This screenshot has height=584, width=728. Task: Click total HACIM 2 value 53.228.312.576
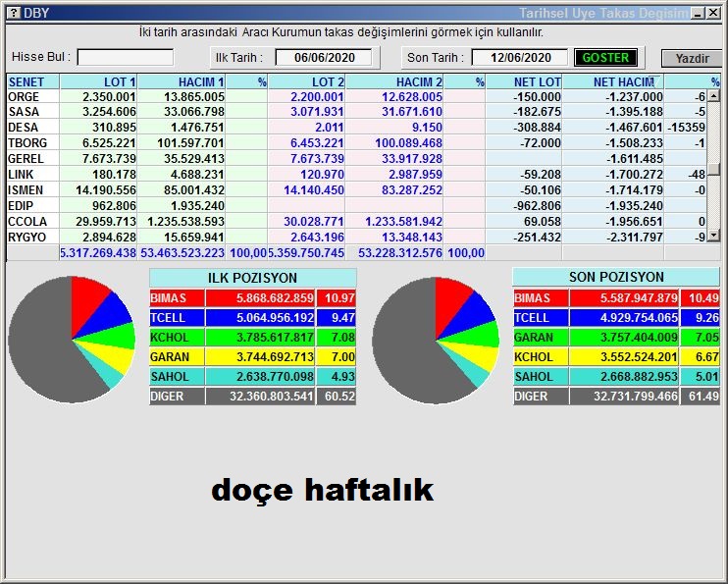pyautogui.click(x=400, y=253)
